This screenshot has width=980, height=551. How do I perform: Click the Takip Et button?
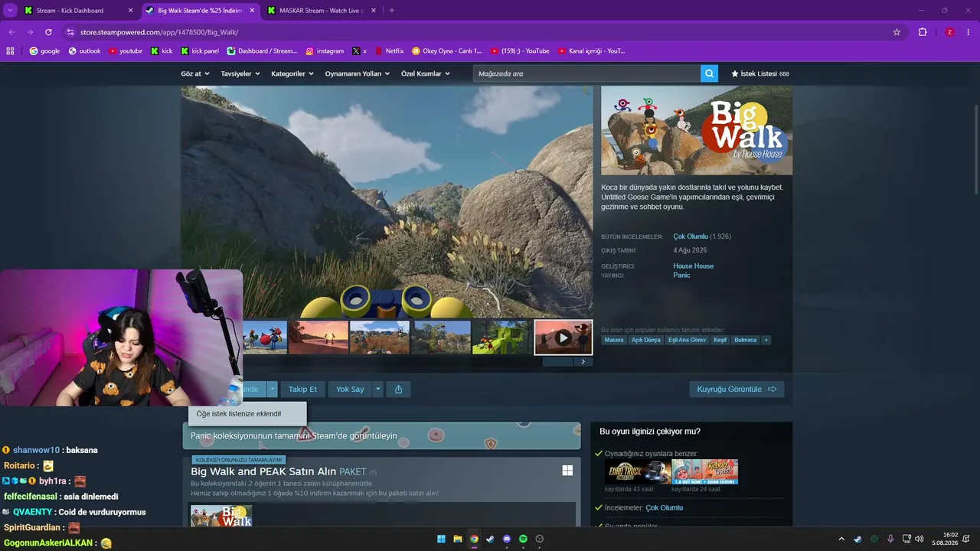click(x=302, y=389)
